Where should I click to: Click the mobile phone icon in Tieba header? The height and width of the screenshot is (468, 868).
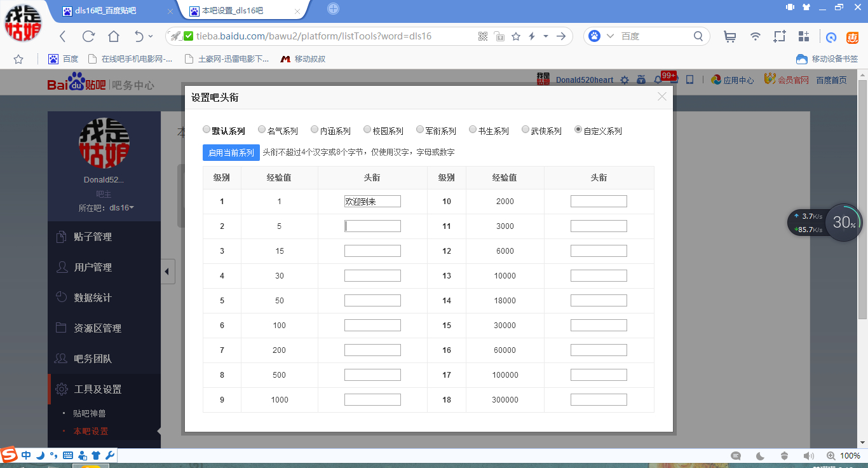[x=690, y=80]
